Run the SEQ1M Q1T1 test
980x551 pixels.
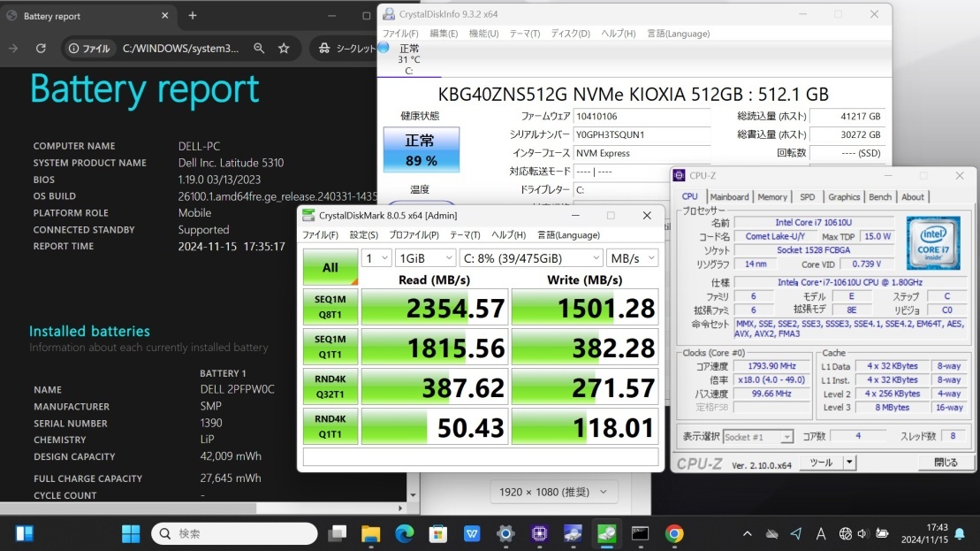330,347
